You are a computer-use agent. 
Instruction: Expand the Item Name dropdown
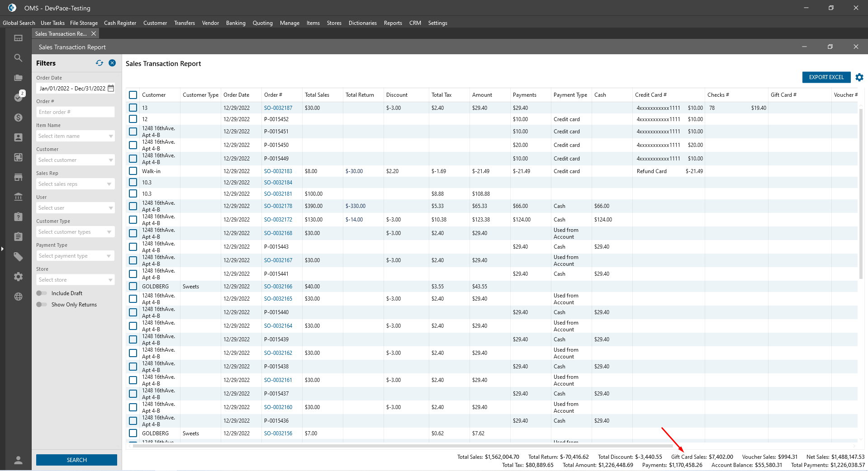point(110,136)
